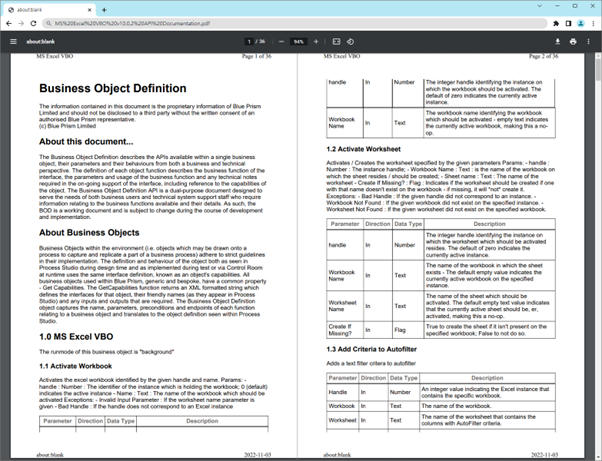Download the PDF document

557,41
